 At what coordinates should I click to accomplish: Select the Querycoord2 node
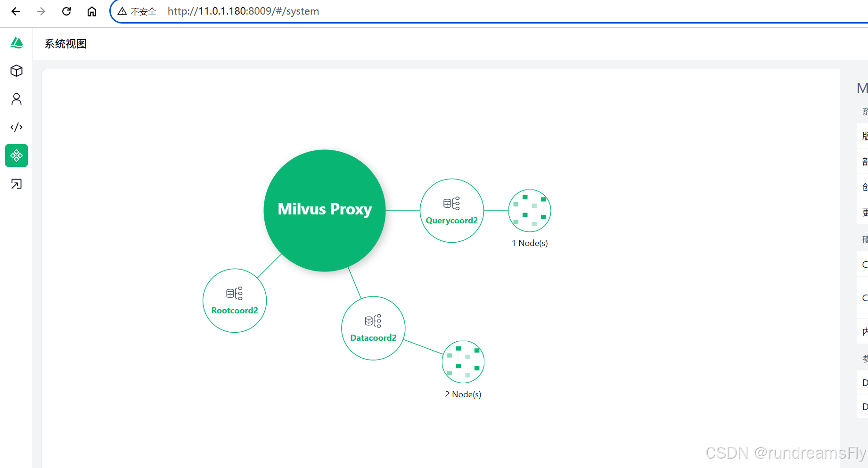coord(452,211)
